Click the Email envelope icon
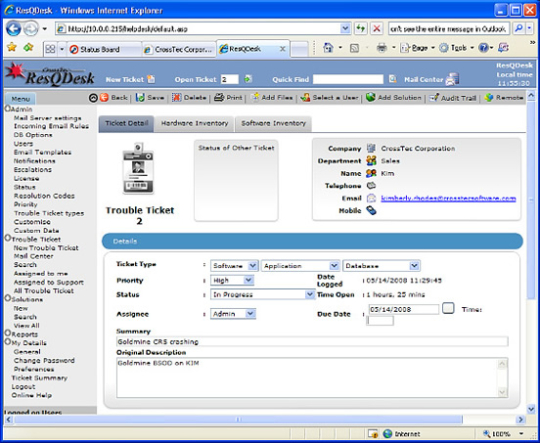This screenshot has width=540, height=443. coord(371,198)
